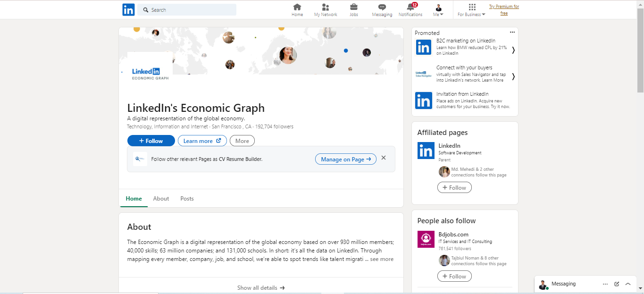
Task: Dismiss the CV Resume Builder follow banner
Action: tap(384, 158)
